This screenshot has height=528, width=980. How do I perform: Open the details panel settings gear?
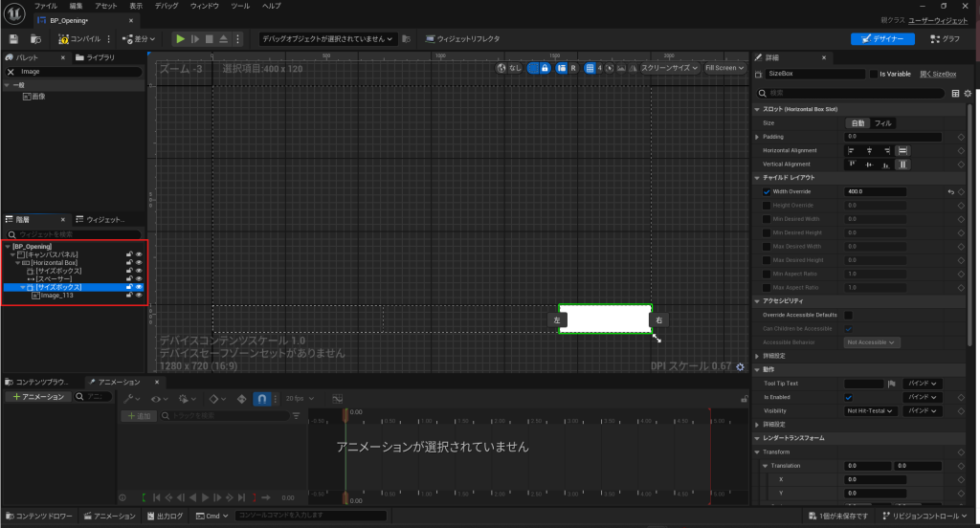pyautogui.click(x=968, y=94)
